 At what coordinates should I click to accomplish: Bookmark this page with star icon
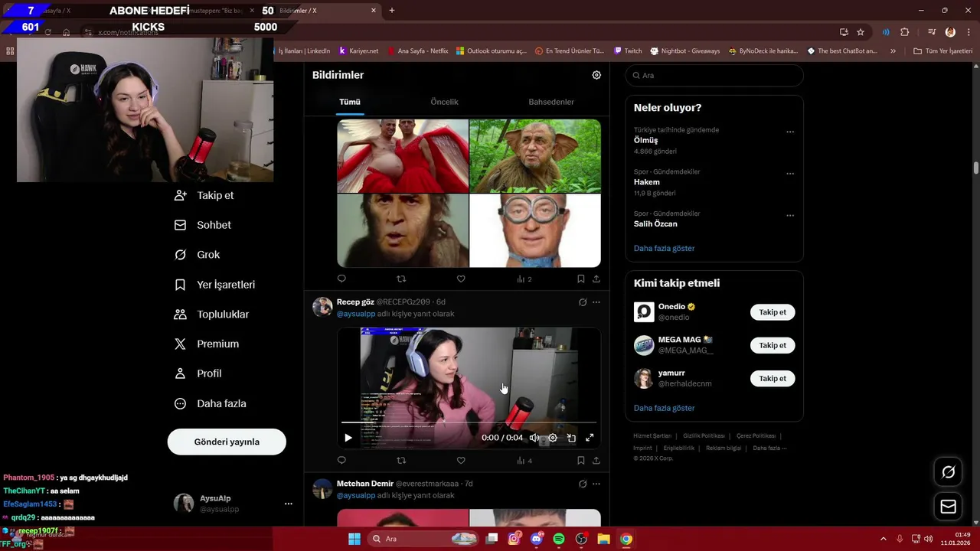[x=861, y=32]
